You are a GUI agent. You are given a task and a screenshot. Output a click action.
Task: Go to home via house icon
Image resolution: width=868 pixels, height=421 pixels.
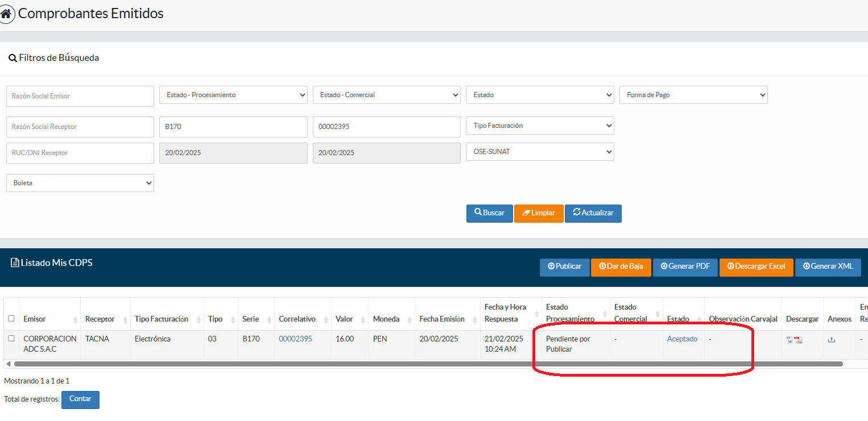coord(6,14)
